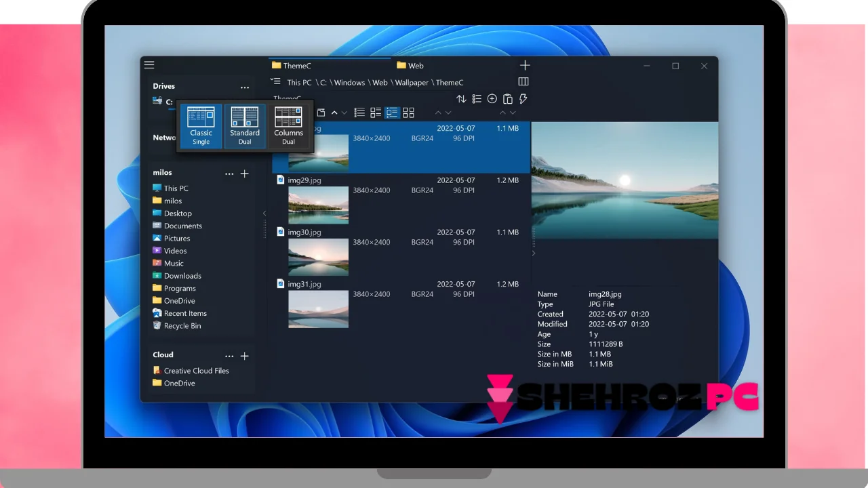
Task: Click the new folder window icon
Action: coord(321,113)
